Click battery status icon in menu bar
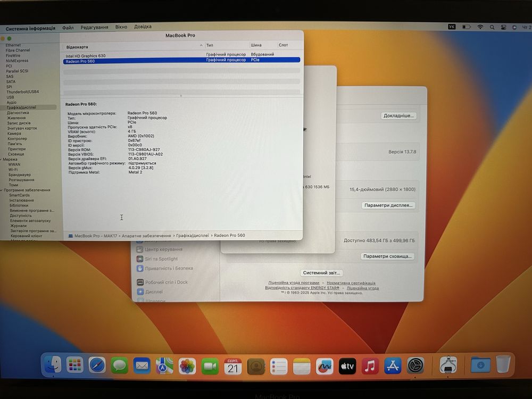532x399 pixels. point(467,27)
